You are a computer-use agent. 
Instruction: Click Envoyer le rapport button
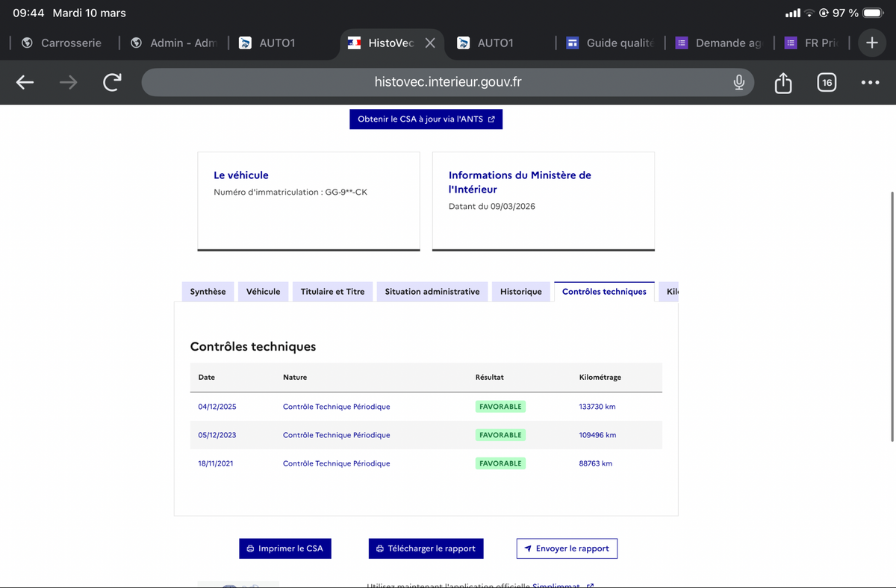567,548
